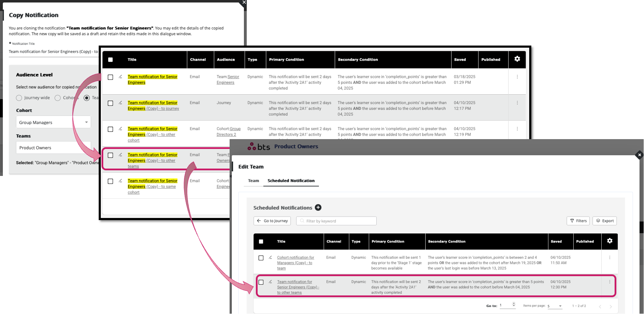Edit pencil for 'Team notification for Senior Engineers' original row

120,77
